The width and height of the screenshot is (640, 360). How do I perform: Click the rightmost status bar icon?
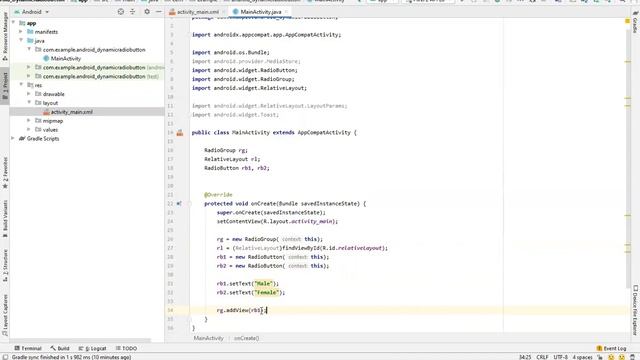632,357
